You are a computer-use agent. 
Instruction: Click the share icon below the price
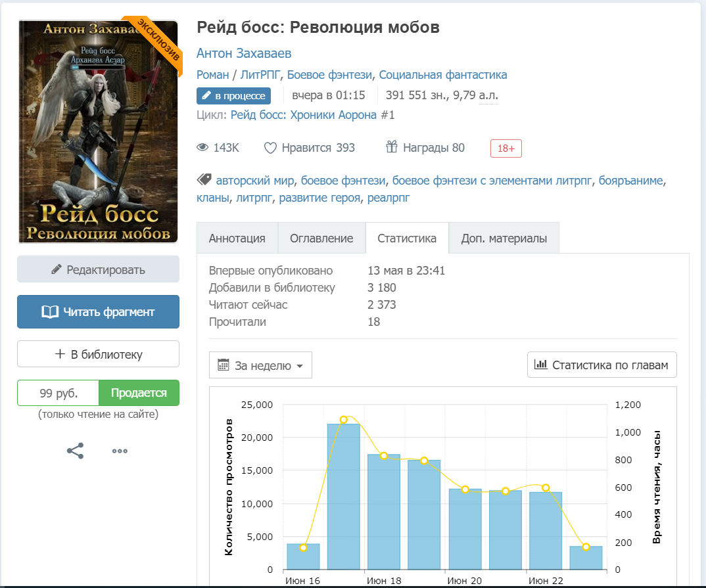click(x=76, y=451)
